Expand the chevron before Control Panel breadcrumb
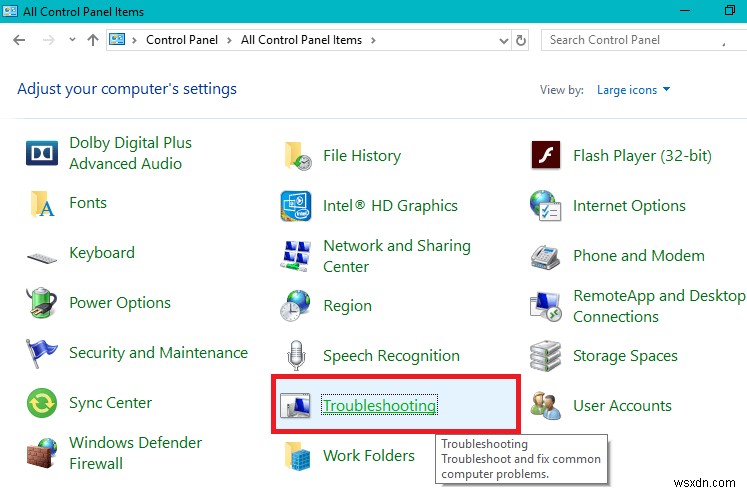Image resolution: width=747 pixels, height=493 pixels. (x=135, y=40)
